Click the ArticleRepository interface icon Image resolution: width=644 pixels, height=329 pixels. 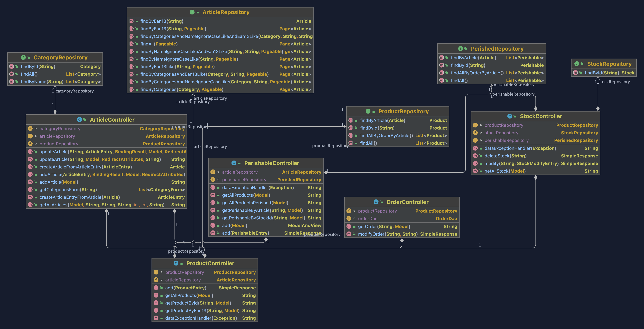pyautogui.click(x=192, y=12)
